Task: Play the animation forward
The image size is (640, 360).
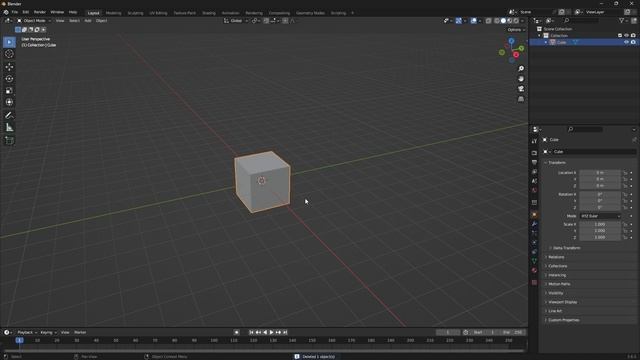Action: [271, 333]
